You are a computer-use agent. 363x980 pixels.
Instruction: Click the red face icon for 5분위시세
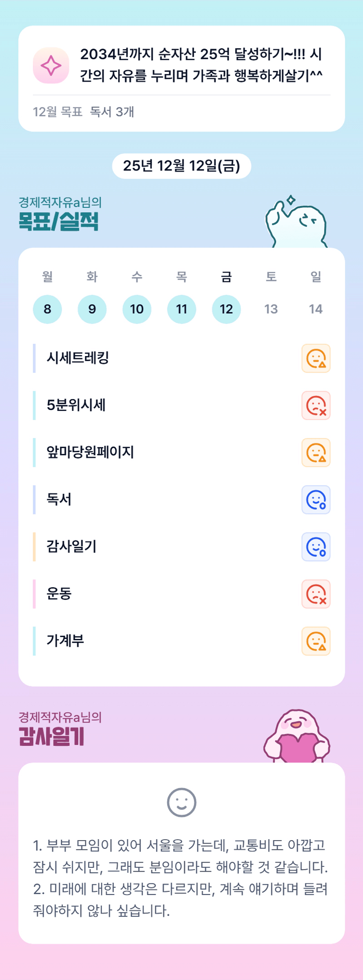pos(316,406)
